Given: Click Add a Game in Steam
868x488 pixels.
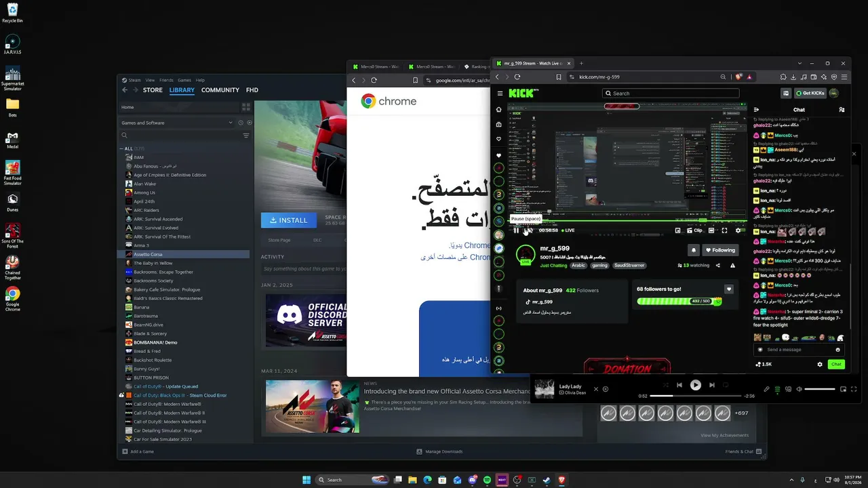Looking at the screenshot, I should click(138, 451).
